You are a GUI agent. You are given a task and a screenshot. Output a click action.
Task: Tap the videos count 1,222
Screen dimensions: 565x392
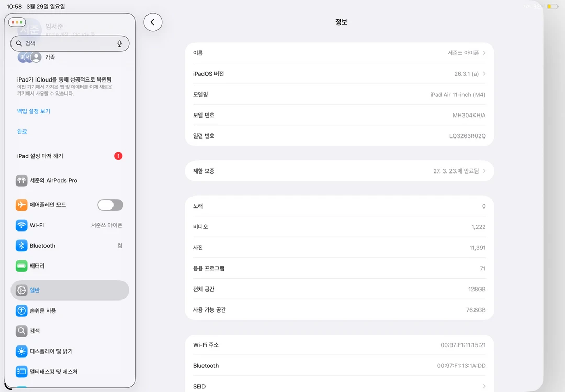(479, 227)
